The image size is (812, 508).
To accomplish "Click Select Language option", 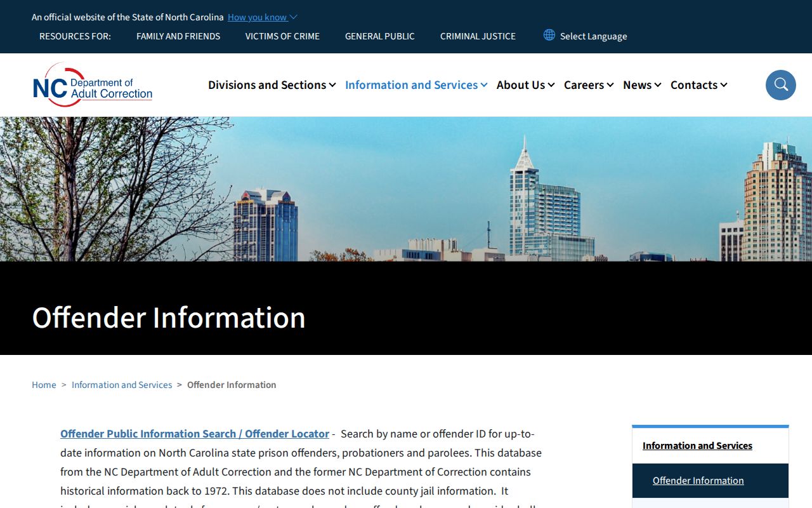I will pos(593,36).
